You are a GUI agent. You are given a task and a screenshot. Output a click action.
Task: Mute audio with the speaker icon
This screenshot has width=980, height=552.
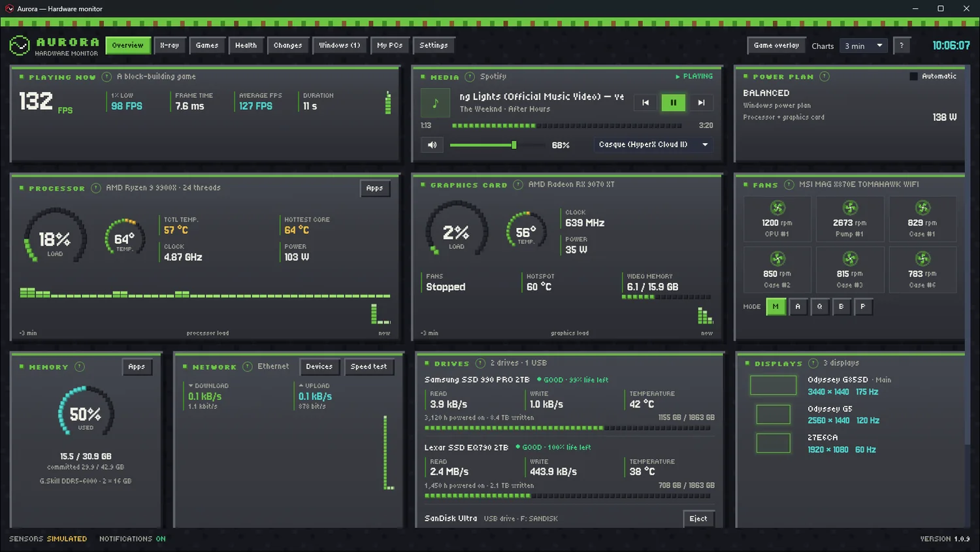(432, 145)
